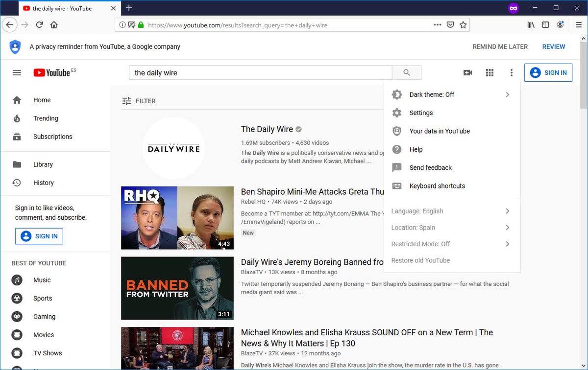Bookmark this page with star icon

coord(463,25)
